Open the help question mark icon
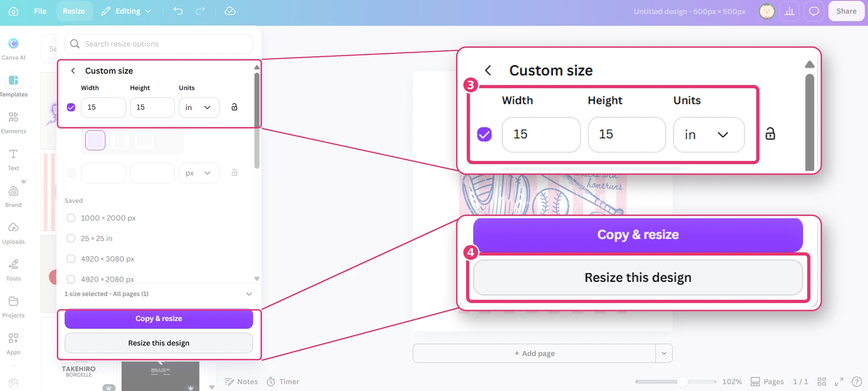The height and width of the screenshot is (391, 868). pos(857,381)
